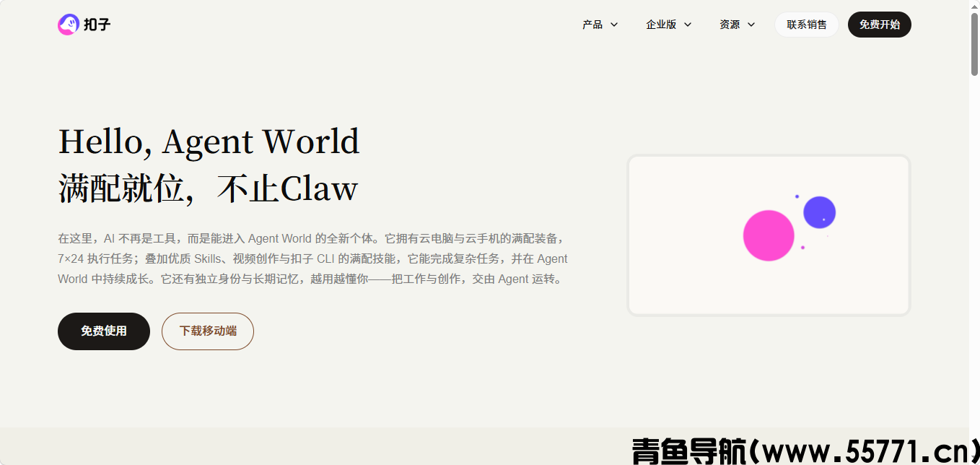
Task: Expand the 产品 chevron arrow
Action: [614, 25]
